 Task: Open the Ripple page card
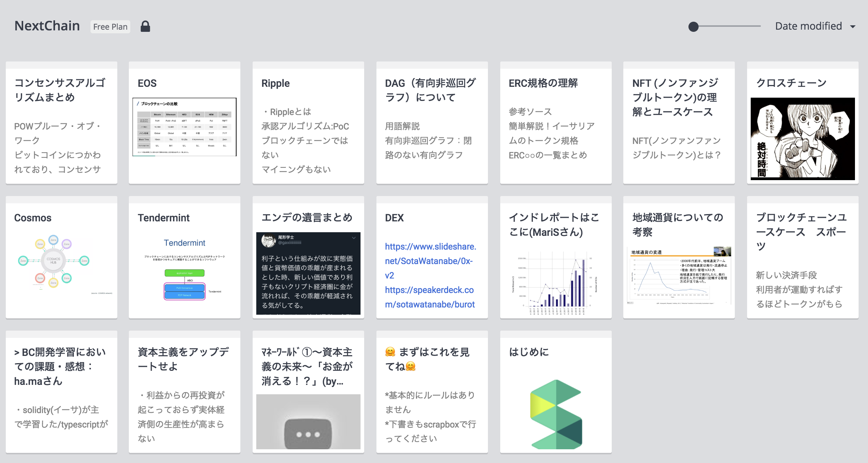(x=308, y=123)
